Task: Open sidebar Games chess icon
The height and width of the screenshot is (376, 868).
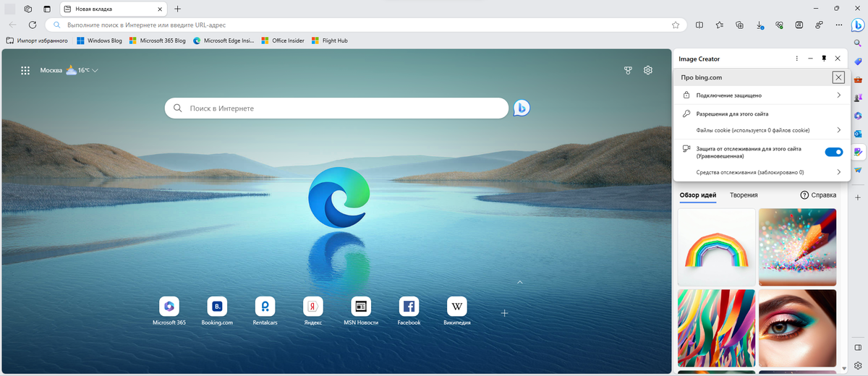Action: pyautogui.click(x=858, y=98)
